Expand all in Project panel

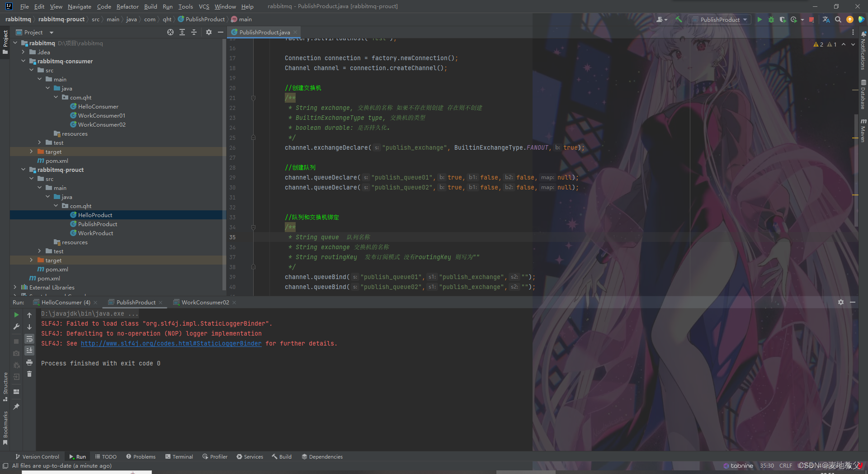tap(182, 32)
